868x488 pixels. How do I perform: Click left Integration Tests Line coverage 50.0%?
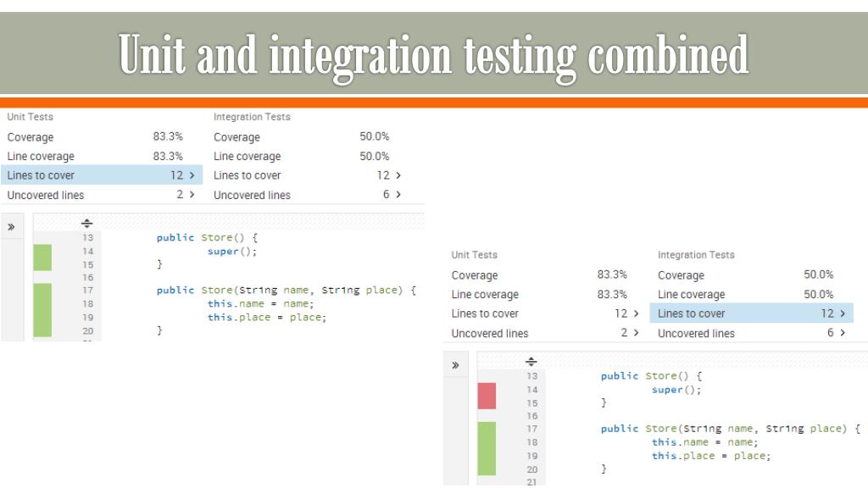[x=374, y=156]
